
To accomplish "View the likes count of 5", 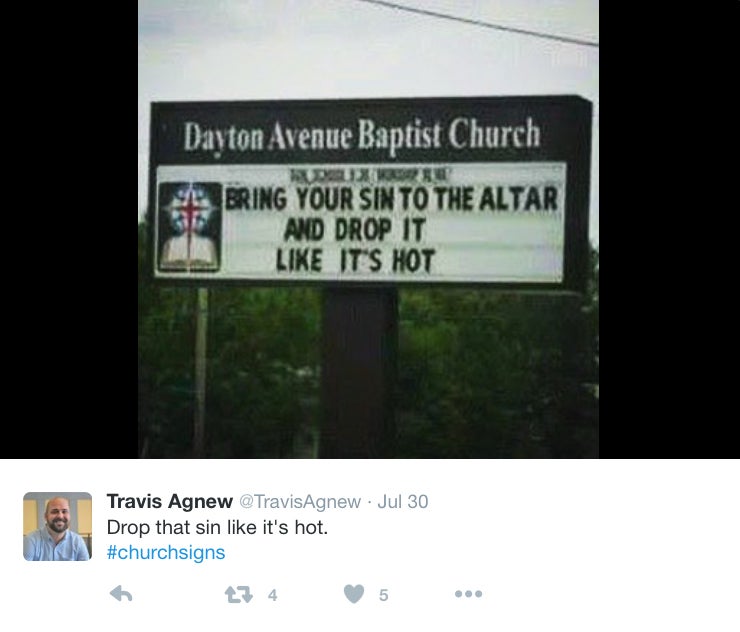I will click(x=384, y=595).
